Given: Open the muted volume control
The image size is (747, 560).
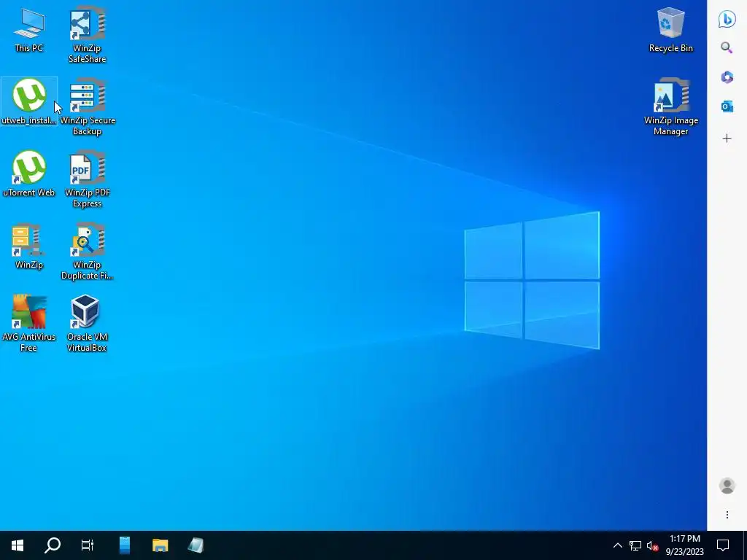Looking at the screenshot, I should [652, 545].
